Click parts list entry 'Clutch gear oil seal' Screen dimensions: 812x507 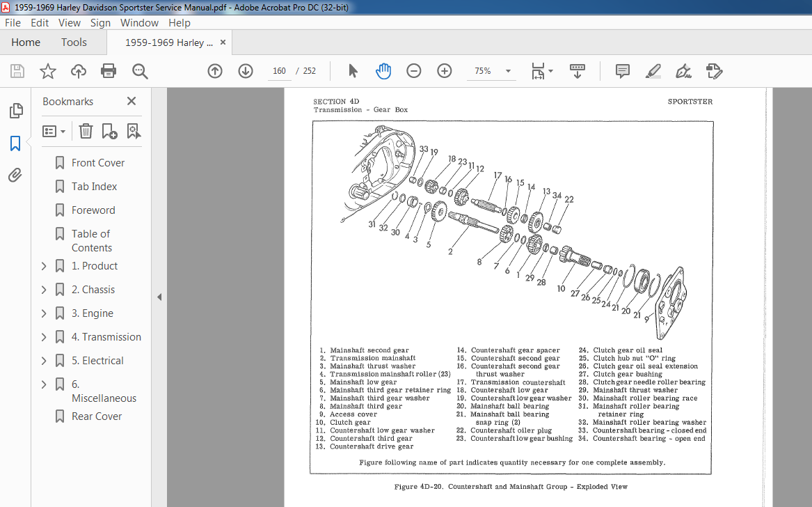coord(628,350)
